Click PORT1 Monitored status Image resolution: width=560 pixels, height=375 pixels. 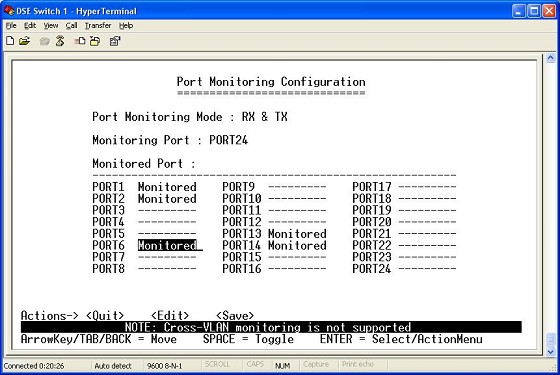click(167, 187)
